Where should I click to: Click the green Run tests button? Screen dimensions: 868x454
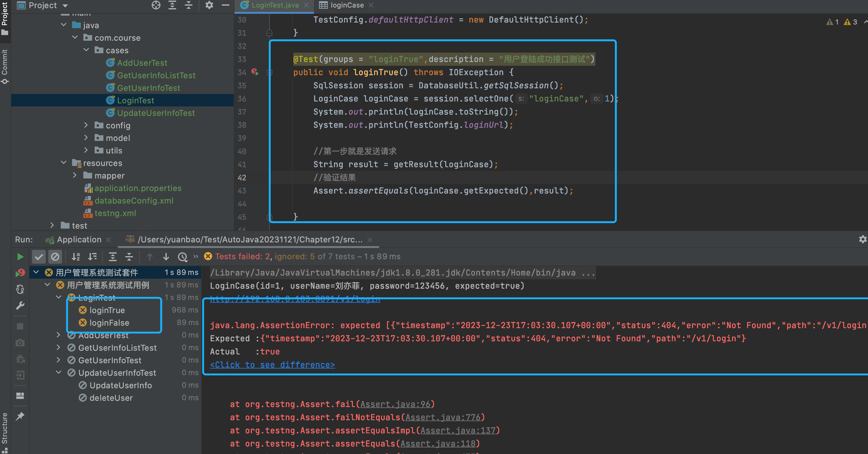[20, 257]
